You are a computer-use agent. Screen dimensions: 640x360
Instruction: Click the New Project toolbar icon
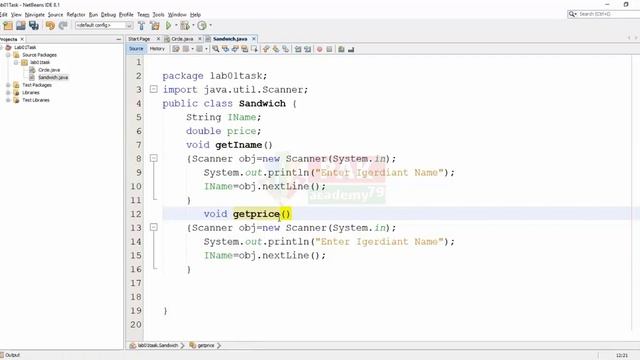click(8, 26)
